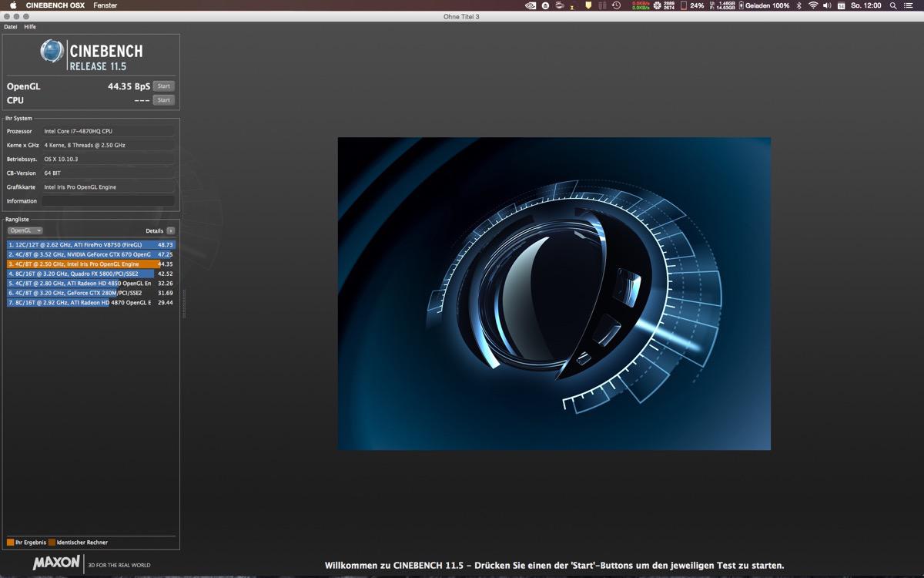Click the MAXON logo
The height and width of the screenshot is (578, 924).
pyautogui.click(x=56, y=563)
